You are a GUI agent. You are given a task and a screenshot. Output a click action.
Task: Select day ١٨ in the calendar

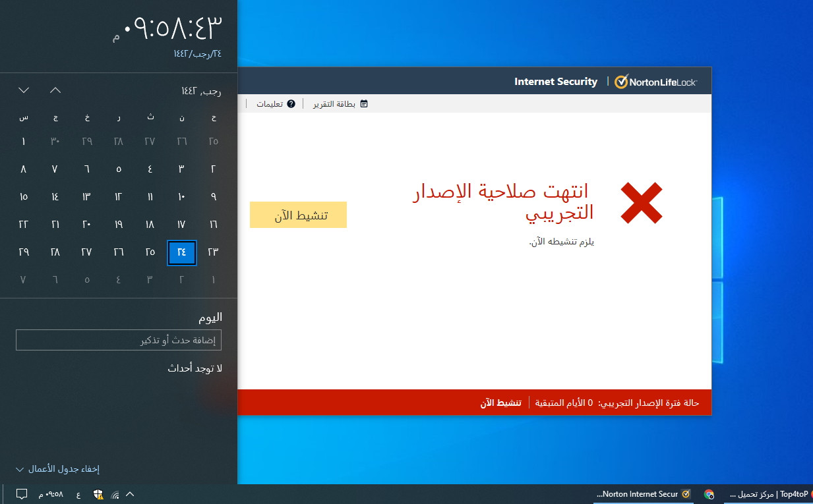(150, 224)
